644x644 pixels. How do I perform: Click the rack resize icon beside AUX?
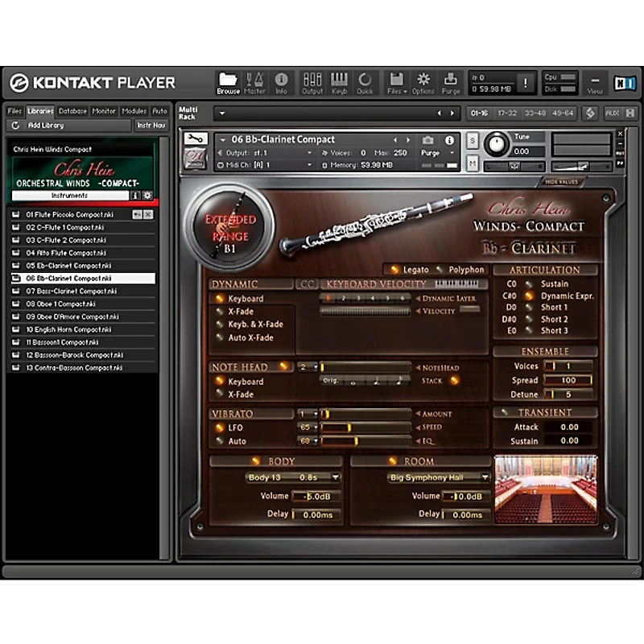click(630, 114)
